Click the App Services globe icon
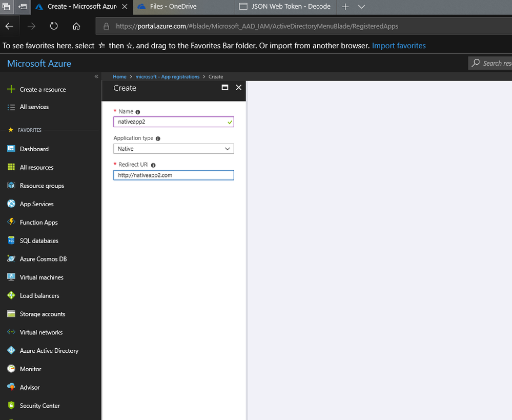This screenshot has width=512, height=420. pyautogui.click(x=11, y=204)
